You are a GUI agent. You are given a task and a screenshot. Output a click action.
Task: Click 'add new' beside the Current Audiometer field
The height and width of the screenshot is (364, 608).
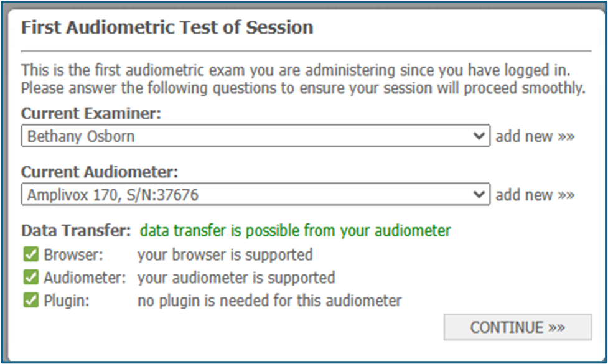coord(535,195)
